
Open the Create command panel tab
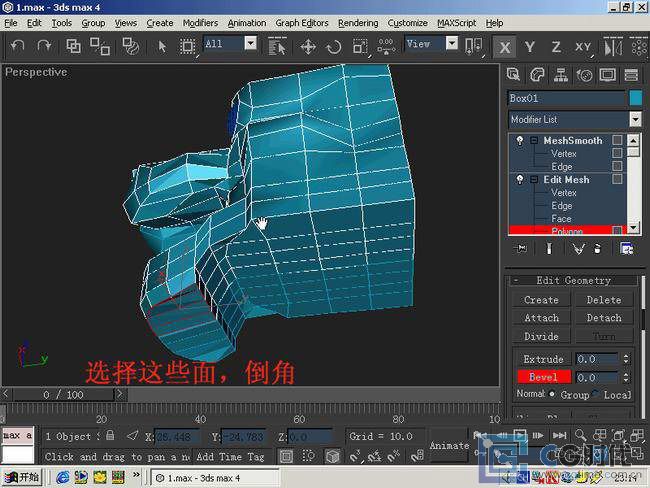pos(513,75)
